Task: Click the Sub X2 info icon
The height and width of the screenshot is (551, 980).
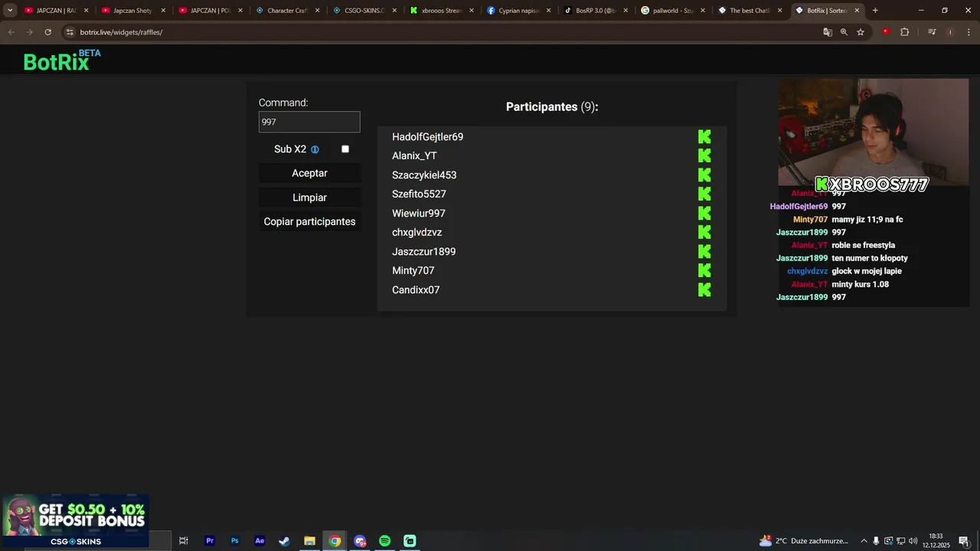Action: [315, 150]
